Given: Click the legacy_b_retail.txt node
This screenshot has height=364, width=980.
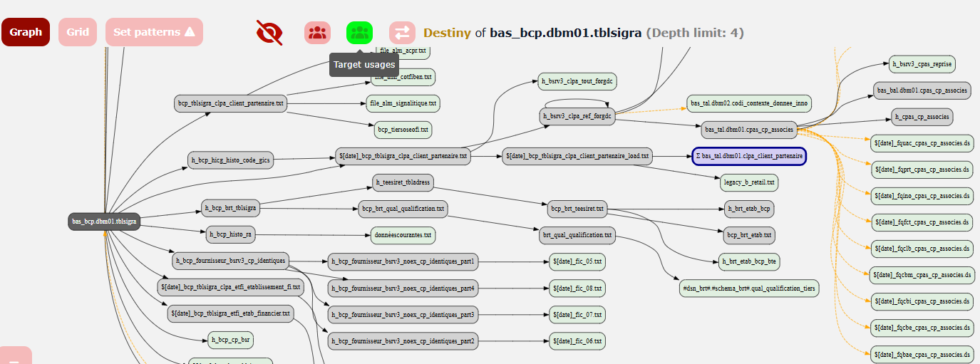Looking at the screenshot, I should point(749,182).
